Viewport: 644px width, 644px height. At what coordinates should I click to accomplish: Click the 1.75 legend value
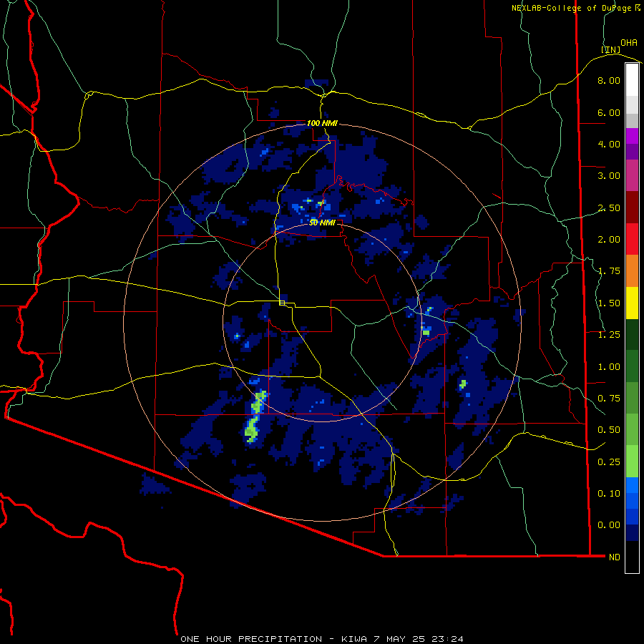click(609, 271)
